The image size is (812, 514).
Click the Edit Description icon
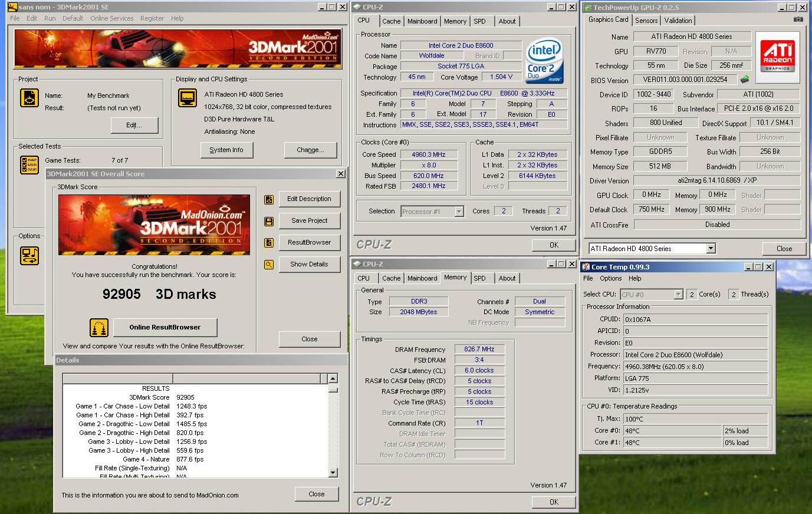[x=269, y=199]
